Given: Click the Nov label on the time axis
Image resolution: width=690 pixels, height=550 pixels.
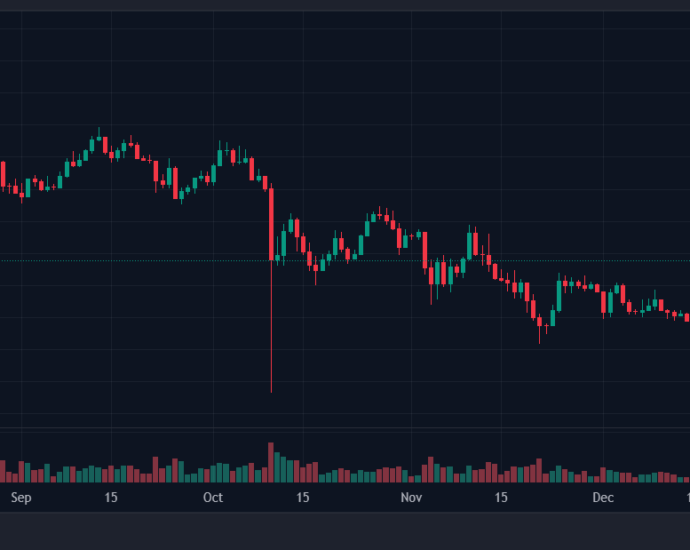Looking at the screenshot, I should (411, 497).
